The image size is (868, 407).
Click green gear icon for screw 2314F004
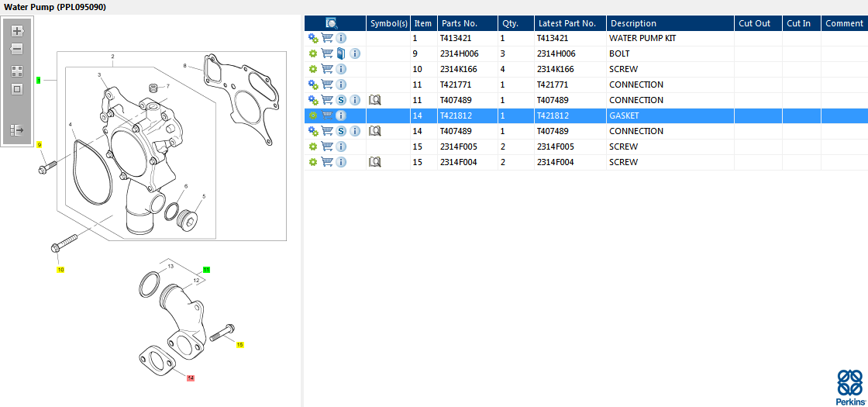pos(313,162)
